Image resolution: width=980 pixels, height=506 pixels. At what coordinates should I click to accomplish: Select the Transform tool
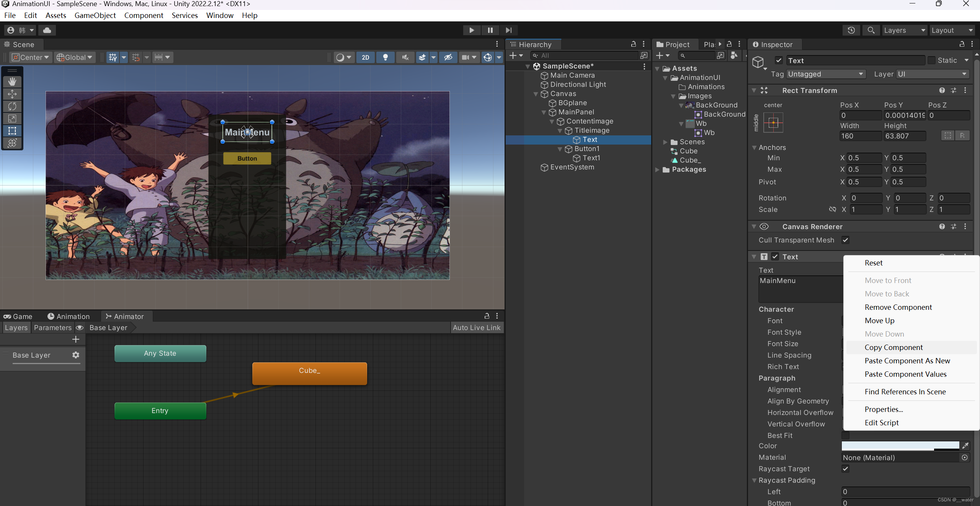point(12,143)
